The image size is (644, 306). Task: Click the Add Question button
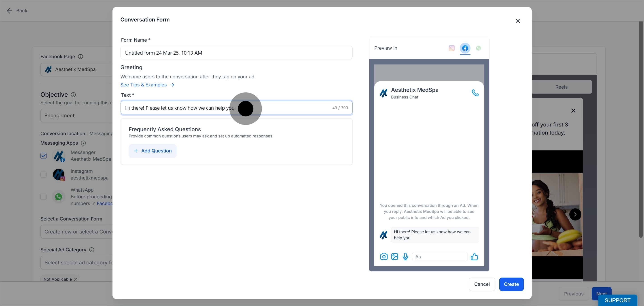(153, 151)
